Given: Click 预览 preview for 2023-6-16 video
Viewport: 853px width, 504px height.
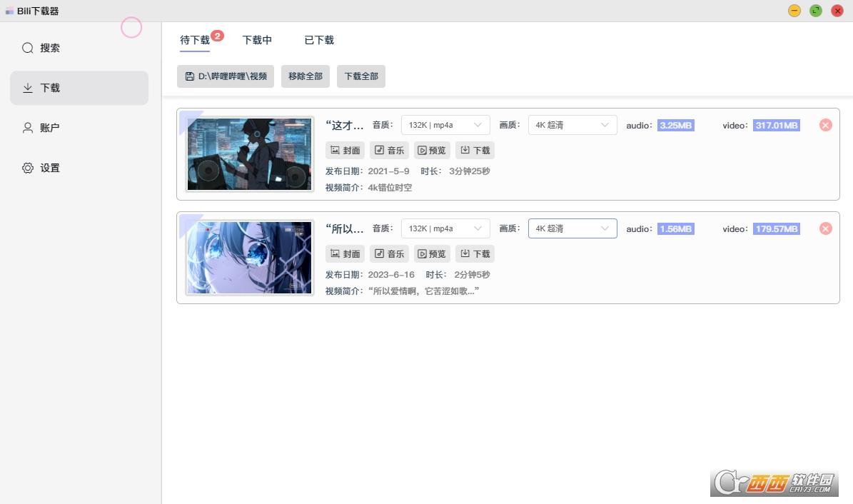Looking at the screenshot, I should click(432, 253).
